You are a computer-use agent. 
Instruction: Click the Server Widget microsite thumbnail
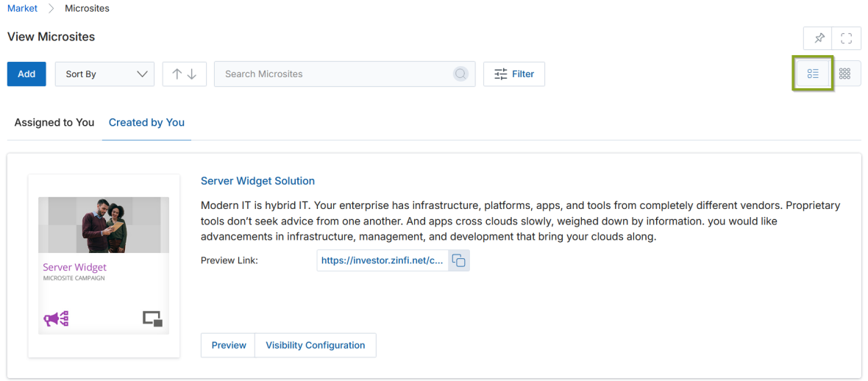(x=104, y=266)
